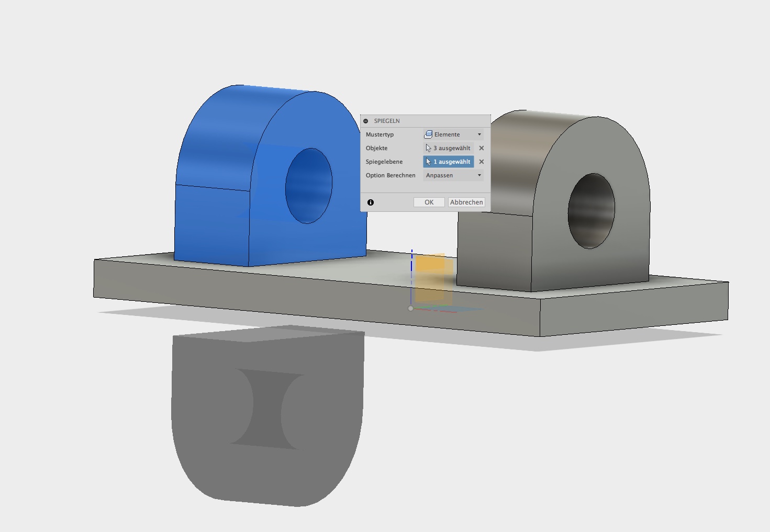770x532 pixels.
Task: Activate the Objekte selector showing 3 ausgewählt
Action: tap(449, 148)
